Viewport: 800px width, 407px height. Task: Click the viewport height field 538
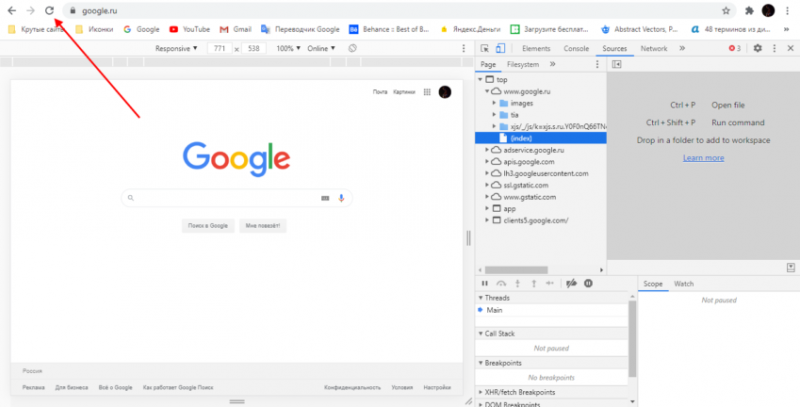pyautogui.click(x=254, y=48)
